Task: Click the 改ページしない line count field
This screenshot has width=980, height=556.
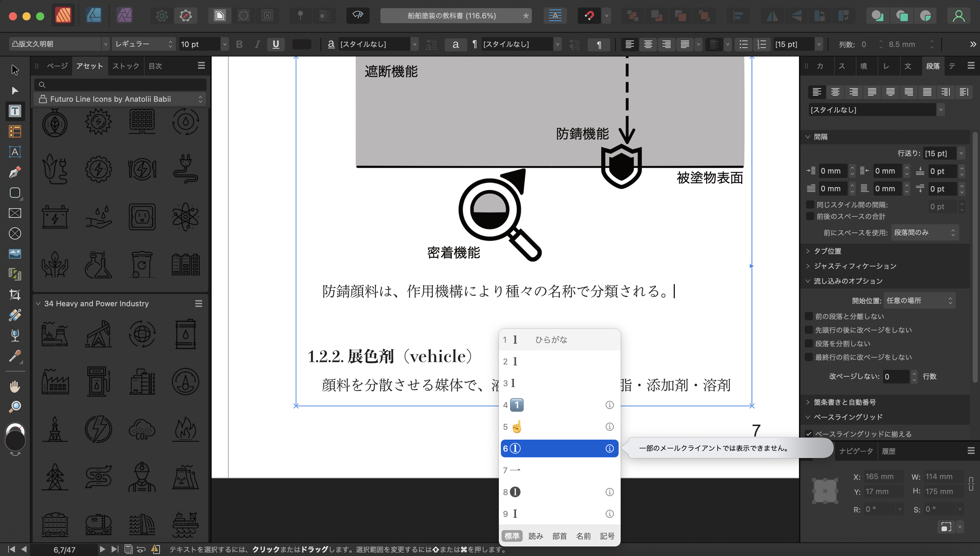Action: tap(896, 377)
